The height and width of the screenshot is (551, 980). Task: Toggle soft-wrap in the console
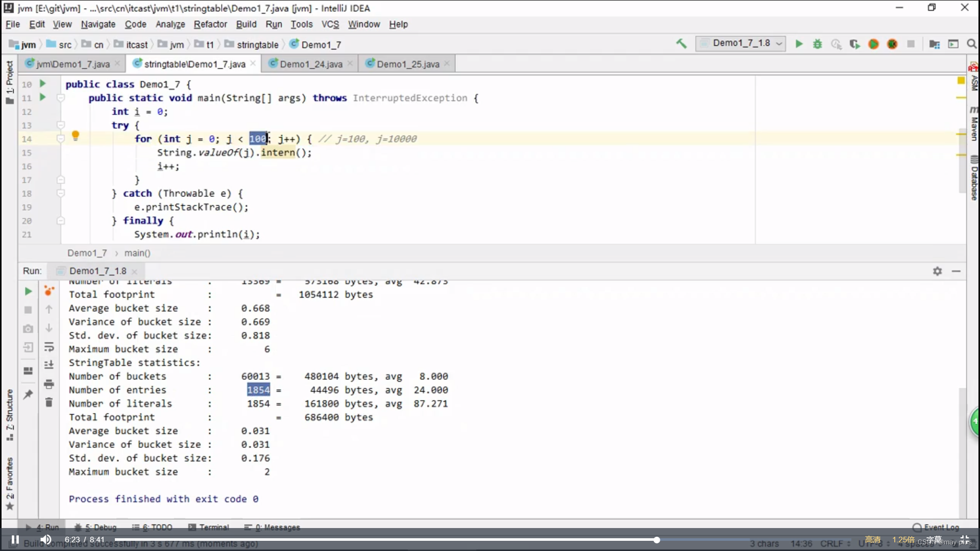tap(49, 347)
